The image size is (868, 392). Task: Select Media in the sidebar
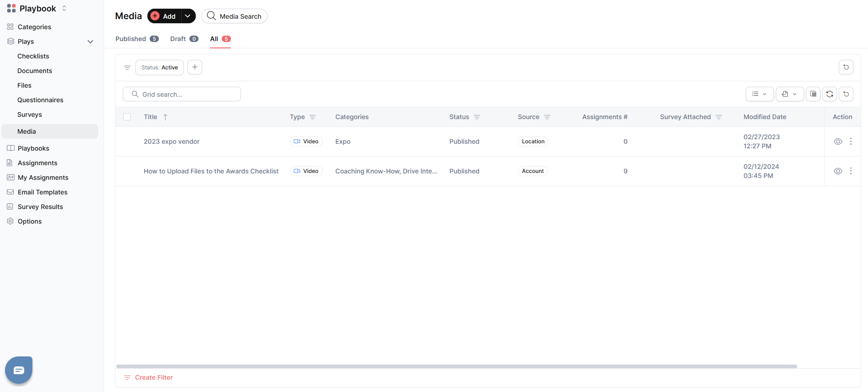coord(50,131)
